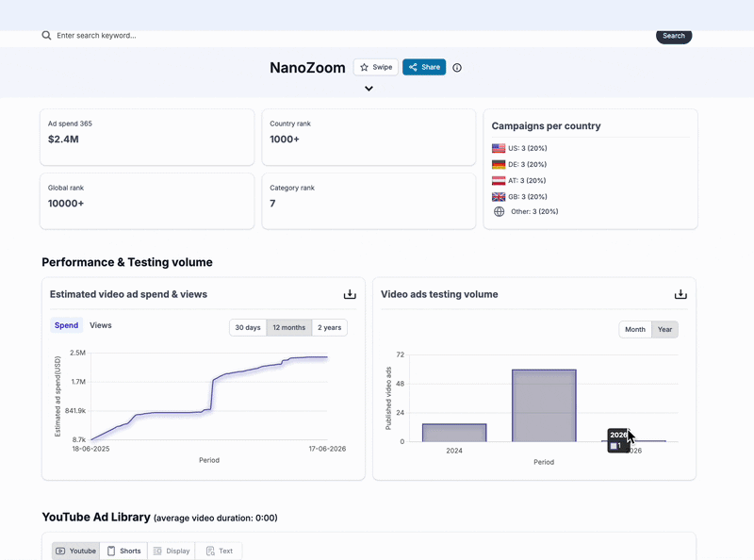Open the Display ad library tab
The image size is (754, 560).
172,551
